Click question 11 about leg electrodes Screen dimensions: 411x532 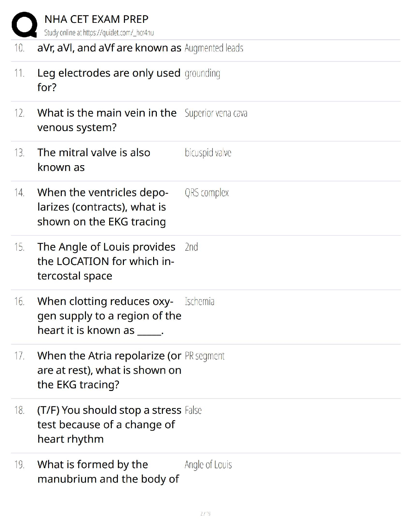pos(109,80)
